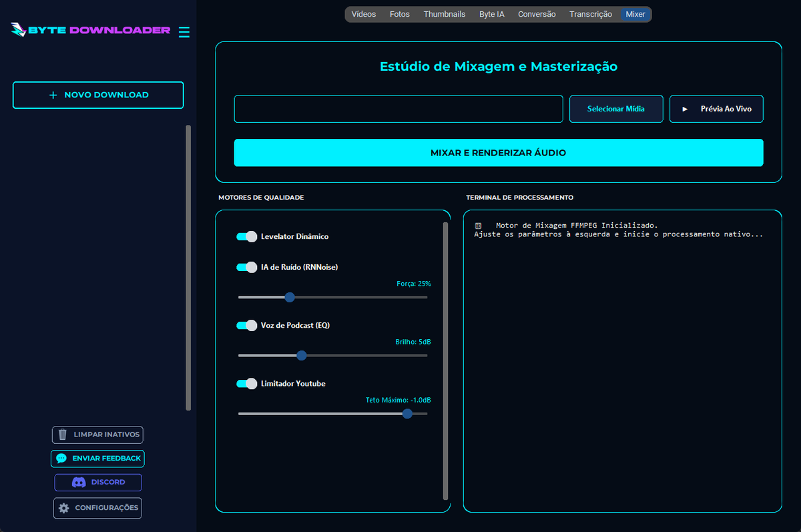Image resolution: width=801 pixels, height=532 pixels.
Task: Click the Força noise strength slider handle
Action: point(290,297)
